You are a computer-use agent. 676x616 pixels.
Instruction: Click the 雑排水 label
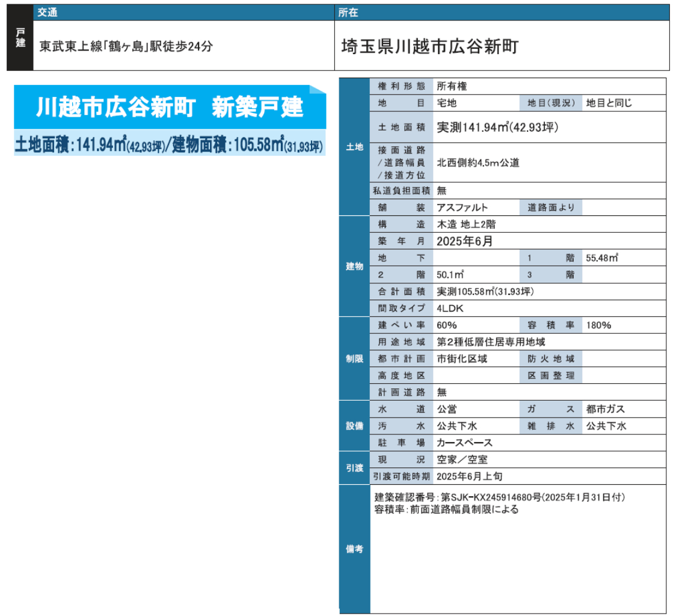(551, 426)
